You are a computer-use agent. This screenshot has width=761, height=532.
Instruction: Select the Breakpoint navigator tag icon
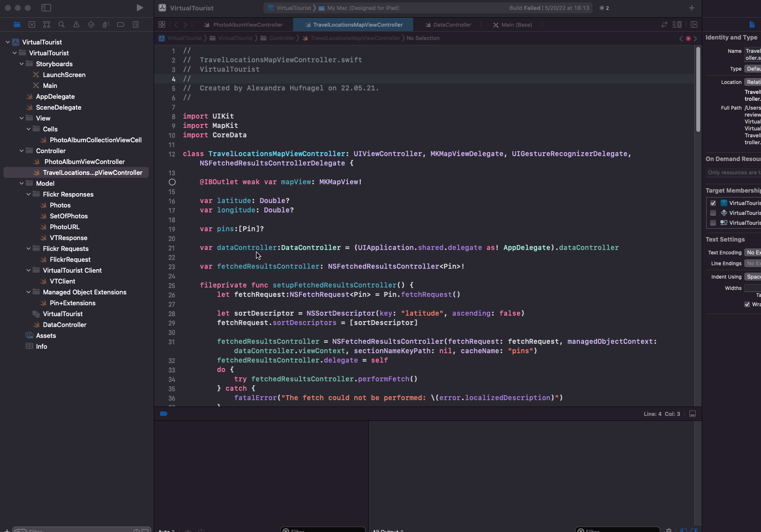[x=121, y=24]
